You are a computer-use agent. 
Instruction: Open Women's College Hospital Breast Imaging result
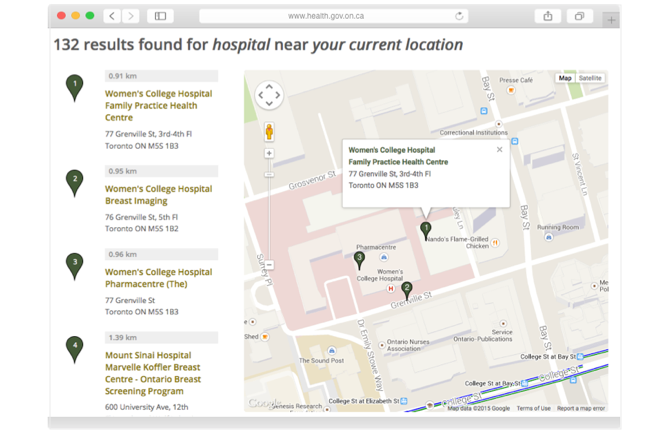point(158,195)
